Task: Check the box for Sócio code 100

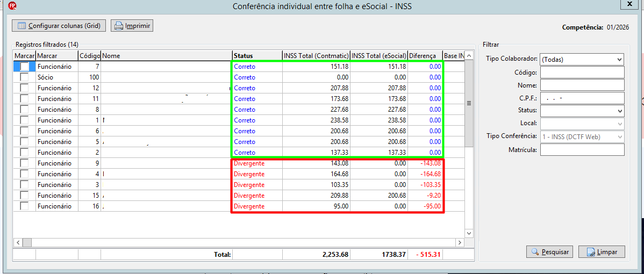Action: coord(25,77)
